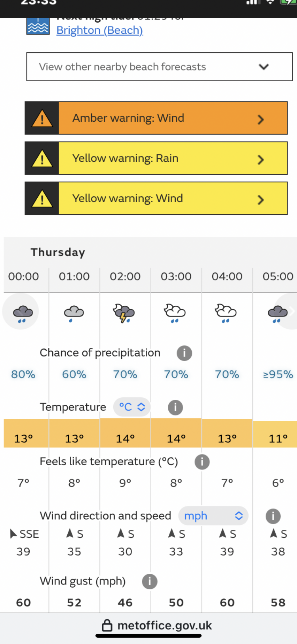Image resolution: width=297 pixels, height=644 pixels.
Task: Tap the wind speed info icon near mph
Action: point(273,516)
